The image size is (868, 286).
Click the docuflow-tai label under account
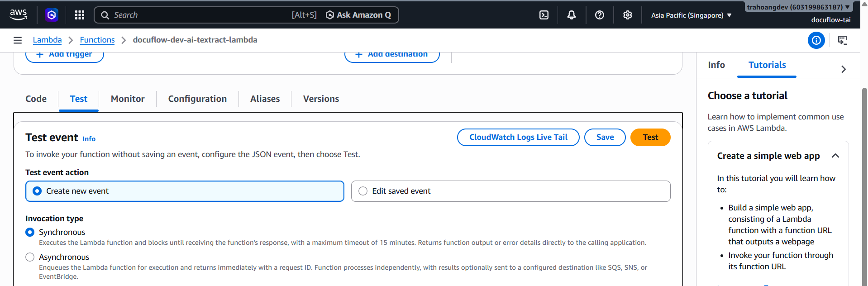click(x=831, y=20)
